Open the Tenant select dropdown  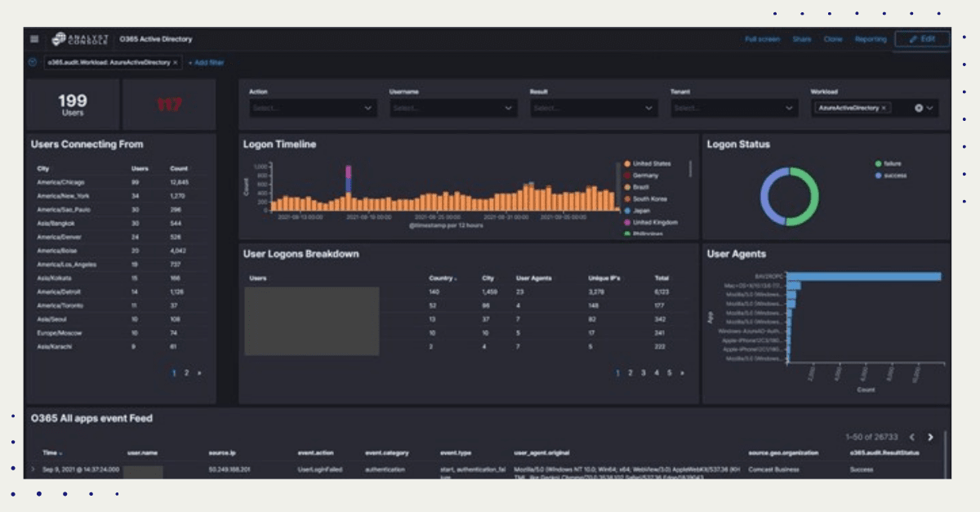pos(734,108)
